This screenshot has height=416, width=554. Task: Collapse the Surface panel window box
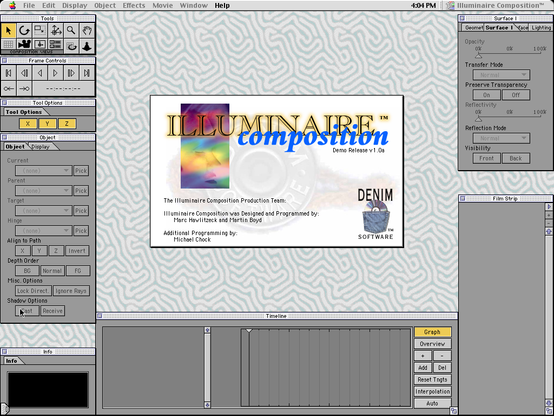tap(462, 18)
